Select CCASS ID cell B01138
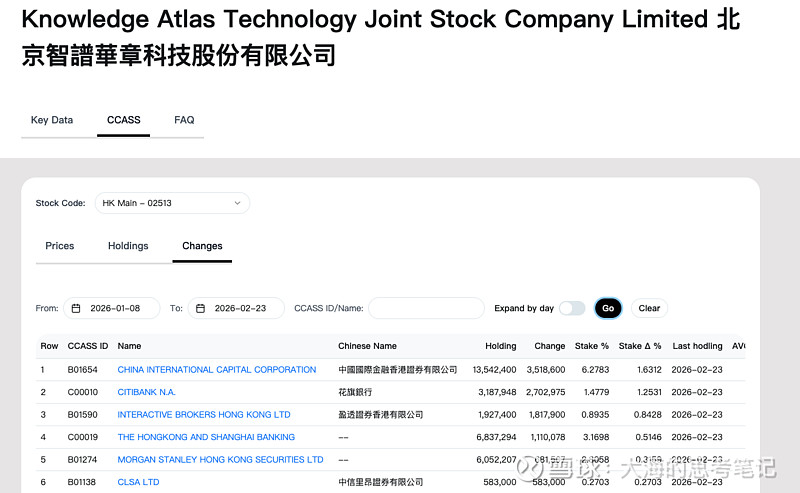Viewport: 800px width, 493px height. pyautogui.click(x=82, y=482)
